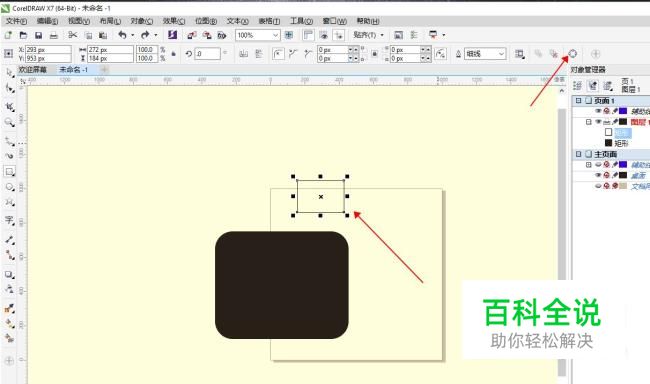Select the round corner style icon
Image resolution: width=650 pixels, height=384 pixels.
click(278, 54)
